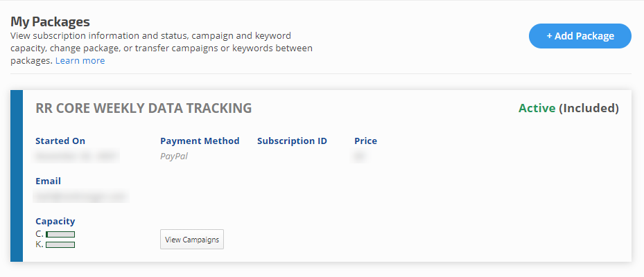The image size is (644, 277).
Task: Click the blurred price value
Action: coord(359,157)
